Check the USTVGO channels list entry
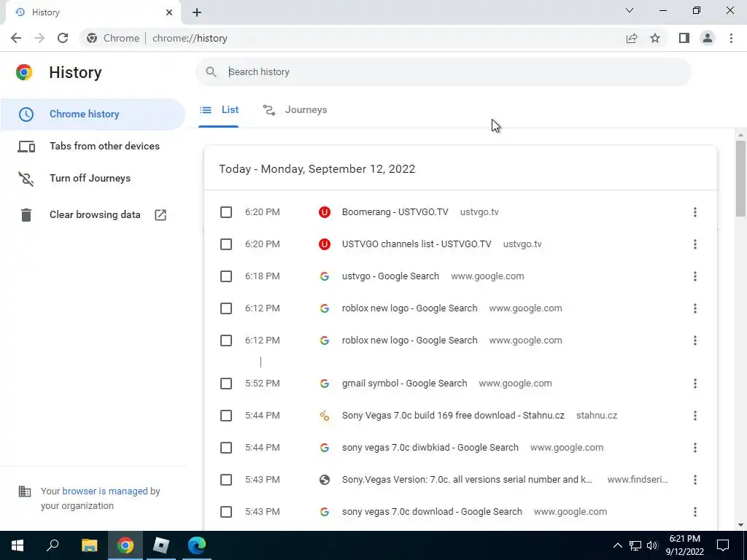The width and height of the screenshot is (747, 560). coord(226,244)
